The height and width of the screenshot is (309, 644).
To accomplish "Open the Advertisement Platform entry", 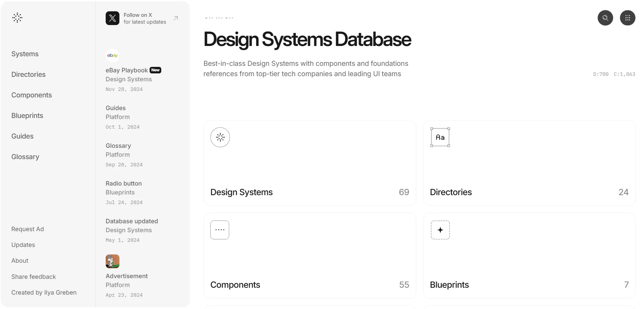I will point(127,276).
